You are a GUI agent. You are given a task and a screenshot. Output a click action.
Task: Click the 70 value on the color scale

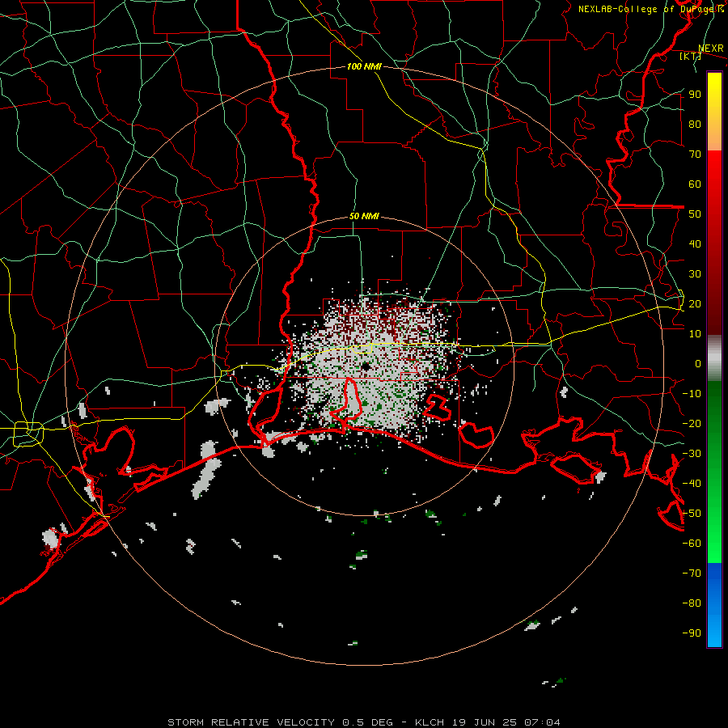[x=695, y=154]
